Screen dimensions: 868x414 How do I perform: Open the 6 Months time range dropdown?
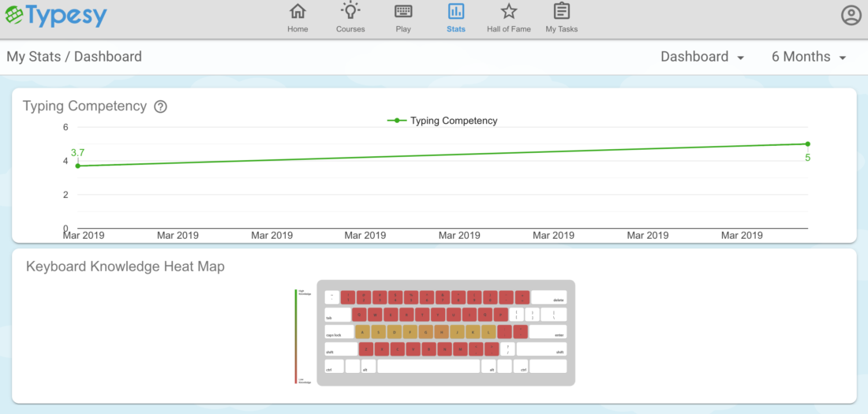(x=810, y=57)
